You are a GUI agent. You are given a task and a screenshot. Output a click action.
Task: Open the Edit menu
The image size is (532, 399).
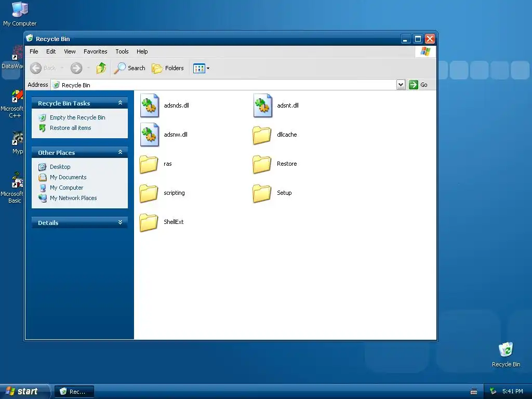click(x=51, y=51)
